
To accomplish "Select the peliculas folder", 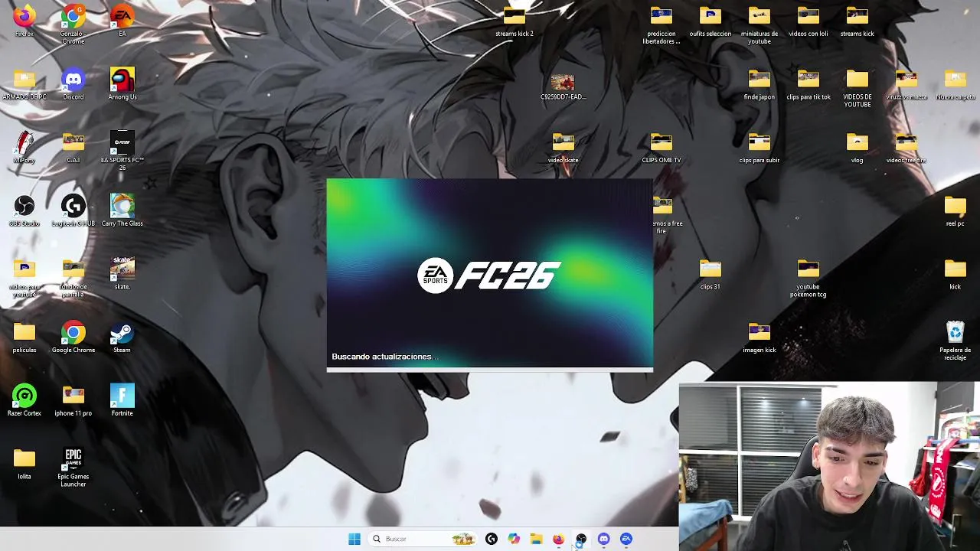I will tap(24, 337).
